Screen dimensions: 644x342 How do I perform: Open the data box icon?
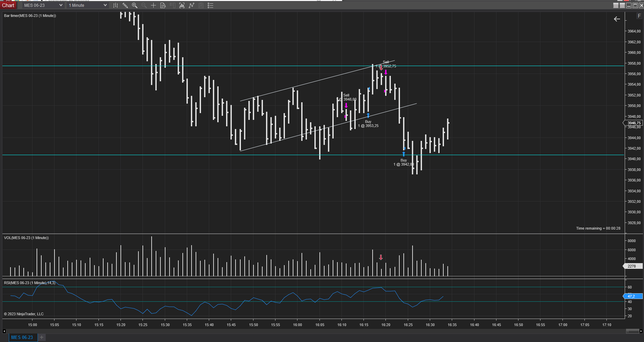pos(163,5)
